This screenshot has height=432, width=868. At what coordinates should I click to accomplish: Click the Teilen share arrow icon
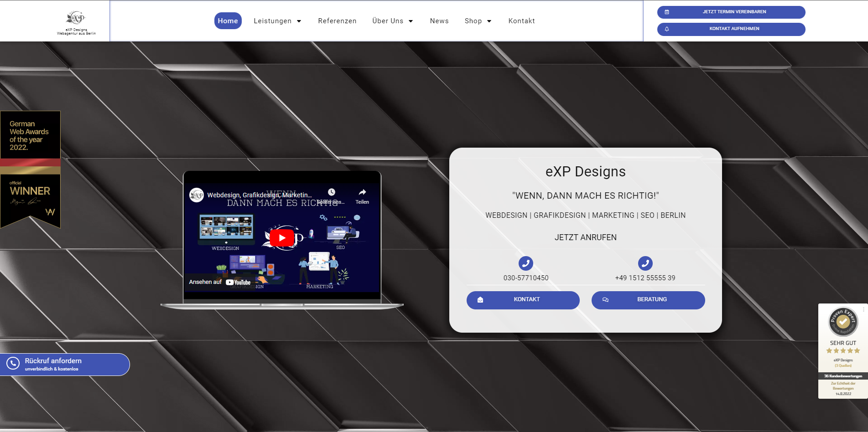click(362, 192)
